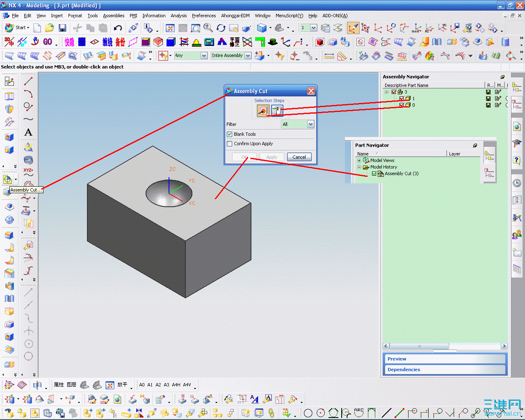The width and height of the screenshot is (525, 420).
Task: Close the Assembly Cut dialog
Action: point(311,91)
